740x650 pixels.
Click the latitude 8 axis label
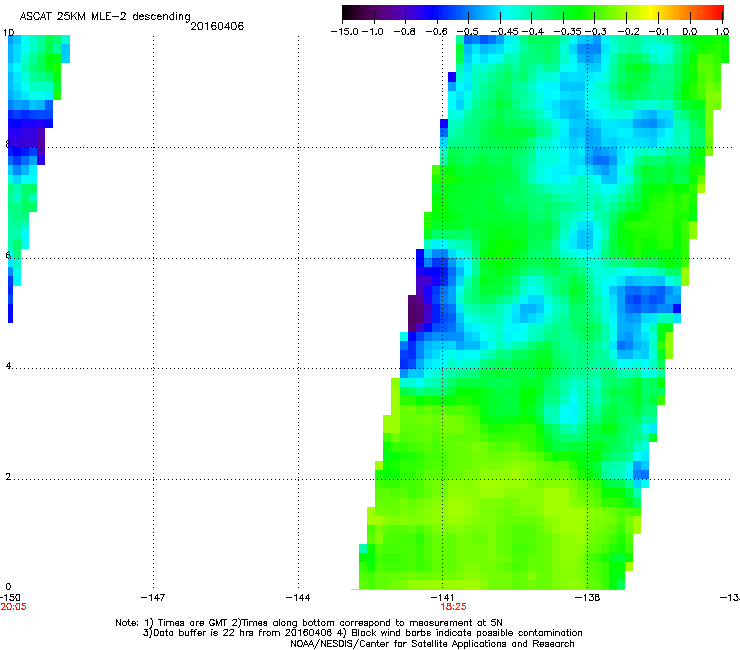(8, 144)
